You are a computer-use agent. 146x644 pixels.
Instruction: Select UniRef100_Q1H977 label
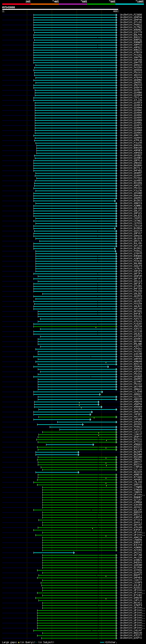(x=131, y=90)
